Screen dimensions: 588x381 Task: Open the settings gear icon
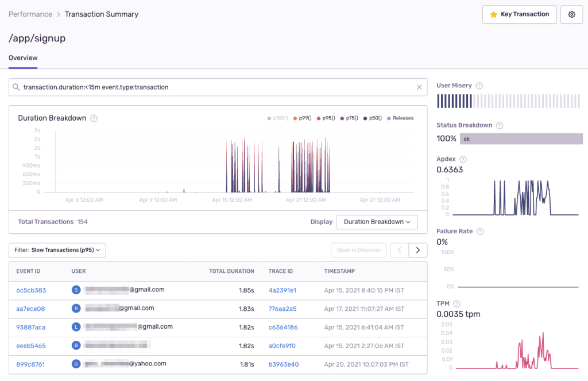pos(571,14)
